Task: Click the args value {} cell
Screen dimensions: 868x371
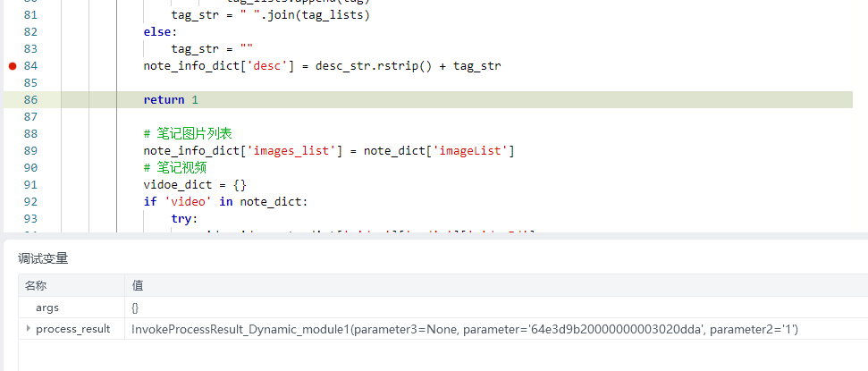Action: [x=135, y=308]
